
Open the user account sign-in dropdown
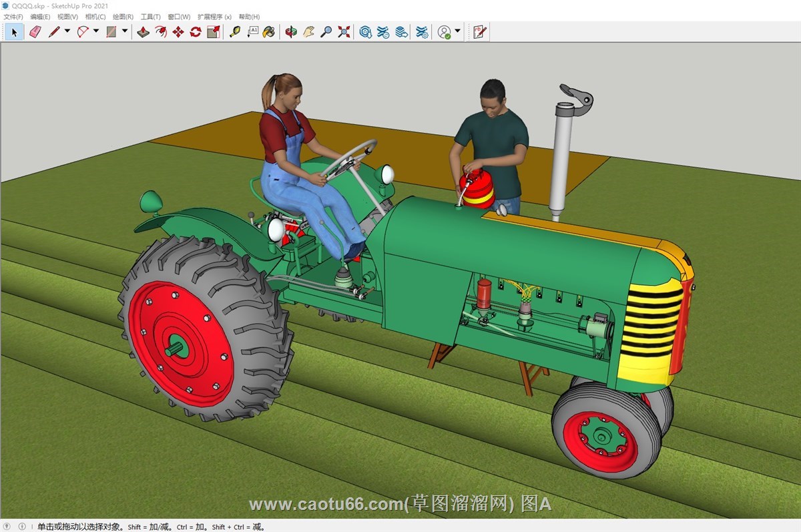point(457,31)
